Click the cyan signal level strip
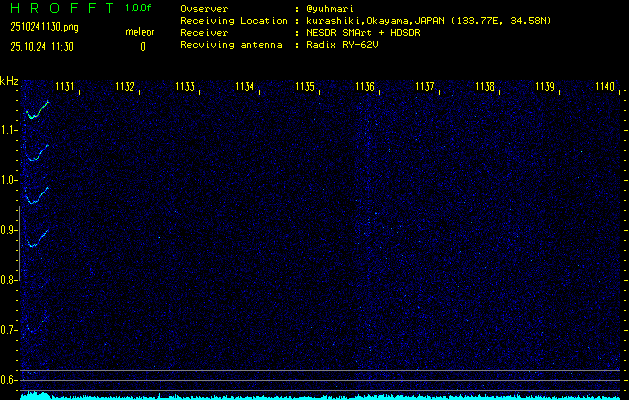Image resolution: width=629 pixels, height=400 pixels. [320, 396]
